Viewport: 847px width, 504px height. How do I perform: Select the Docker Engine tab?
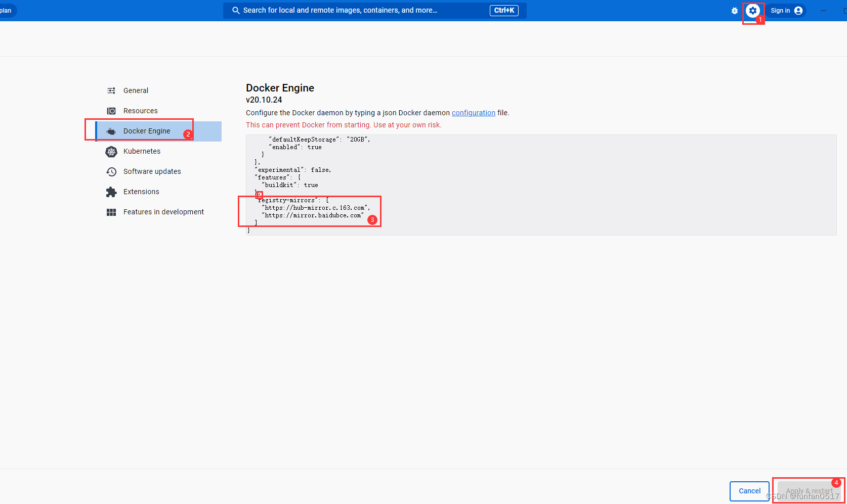158,131
